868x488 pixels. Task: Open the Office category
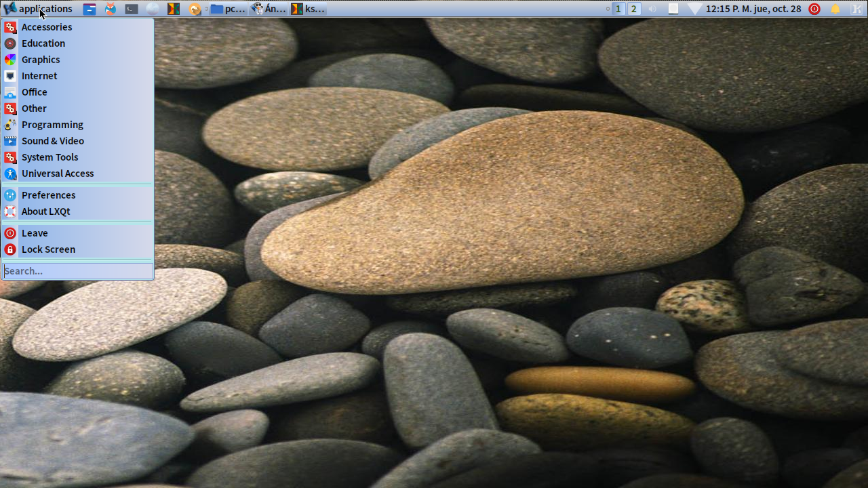77,92
